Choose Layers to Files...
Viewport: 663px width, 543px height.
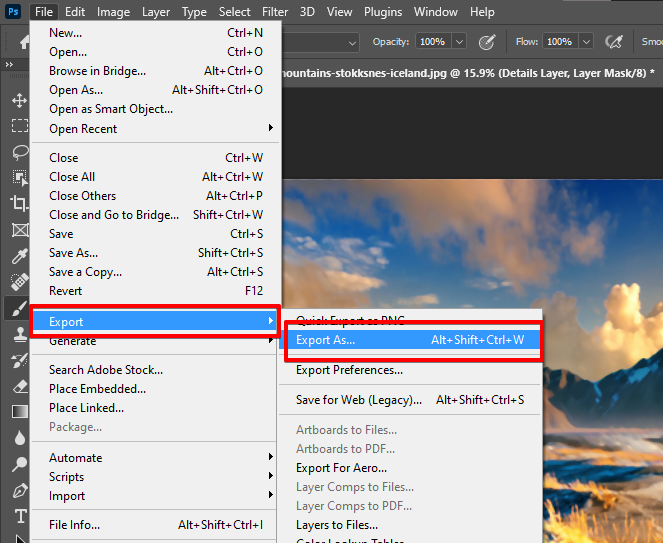[x=410, y=525]
